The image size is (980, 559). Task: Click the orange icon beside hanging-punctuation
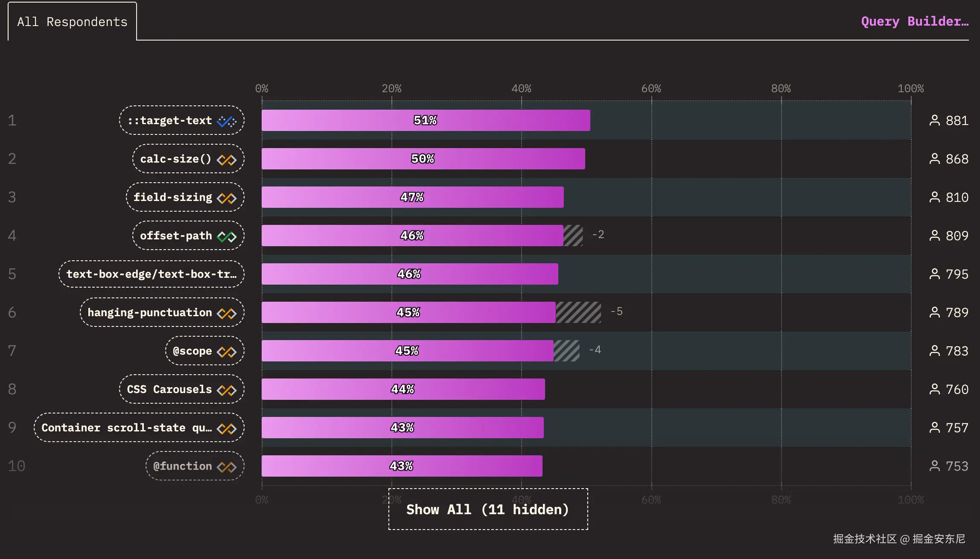[227, 313]
